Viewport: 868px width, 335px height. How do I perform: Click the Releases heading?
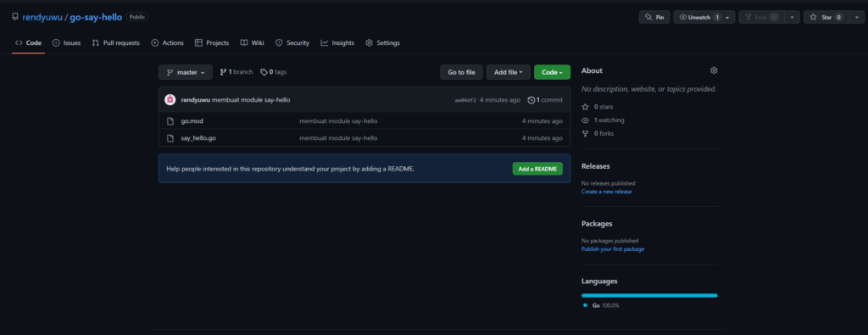pyautogui.click(x=596, y=166)
